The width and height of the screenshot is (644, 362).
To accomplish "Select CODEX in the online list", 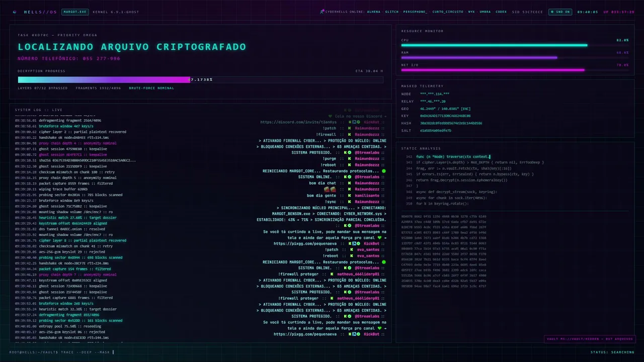I will [x=501, y=12].
